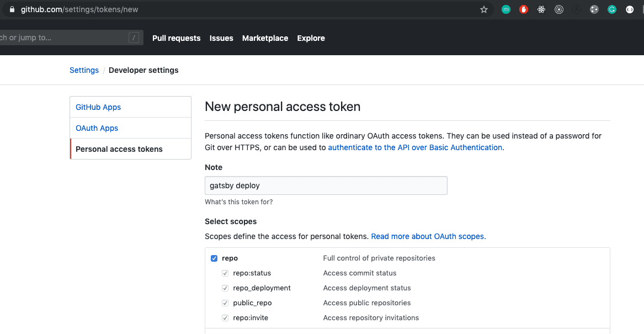This screenshot has height=334, width=644.
Task: Select OAuth Apps in the sidebar
Action: click(x=131, y=128)
